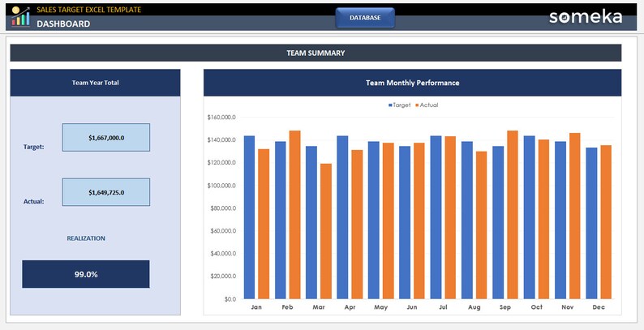This screenshot has width=644, height=330.
Task: Click the $80,000.0 axis label
Action: point(222,208)
